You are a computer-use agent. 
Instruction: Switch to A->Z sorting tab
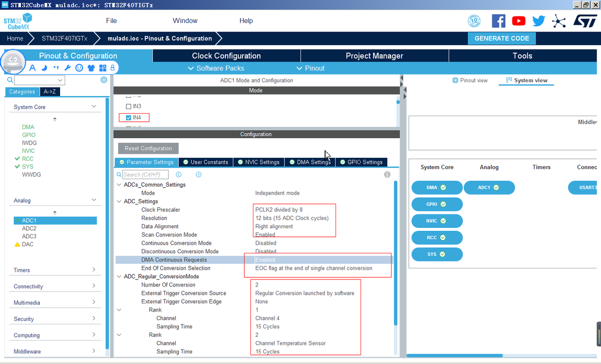tap(50, 92)
